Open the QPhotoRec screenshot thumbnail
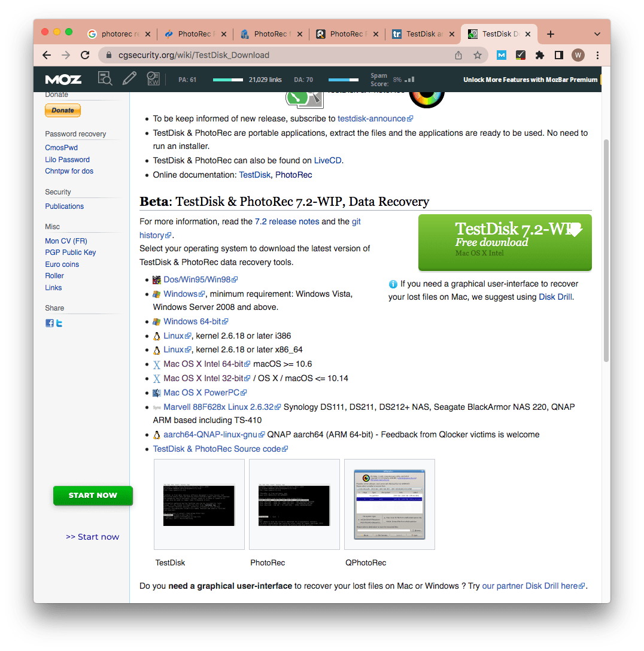 [390, 504]
